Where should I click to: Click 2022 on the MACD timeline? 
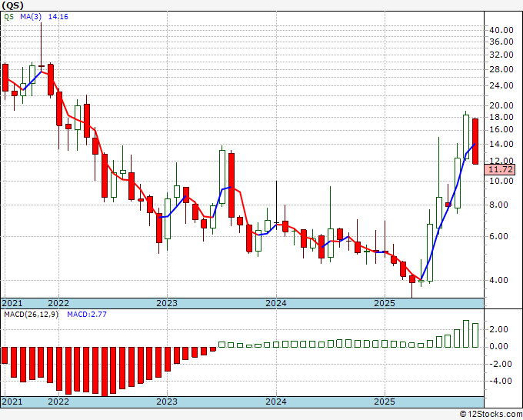58,402
